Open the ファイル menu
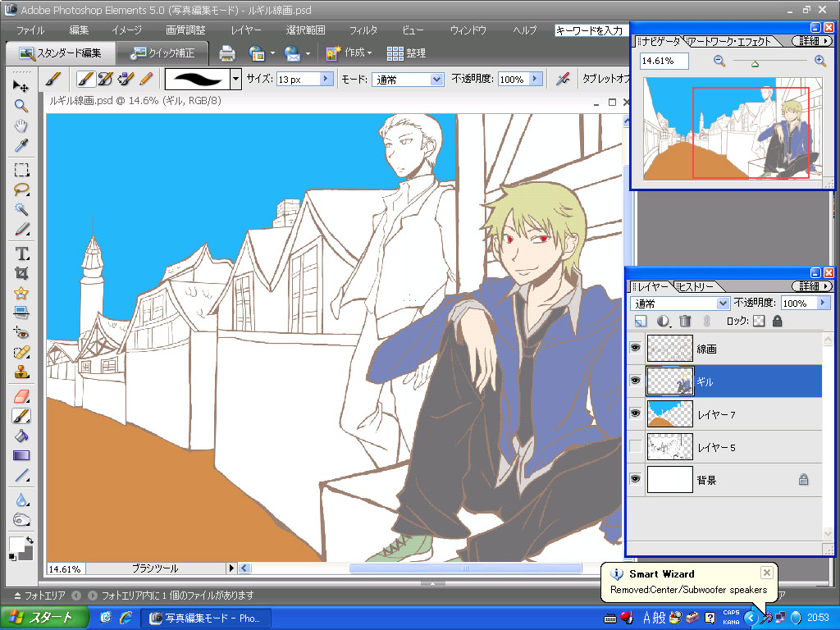The width and height of the screenshot is (840, 630). [30, 30]
